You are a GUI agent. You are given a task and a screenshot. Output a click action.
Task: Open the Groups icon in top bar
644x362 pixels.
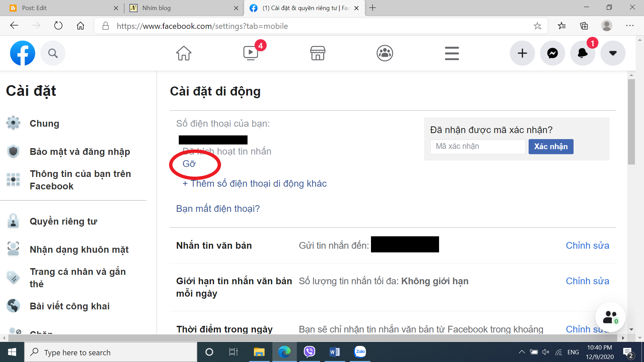[385, 53]
